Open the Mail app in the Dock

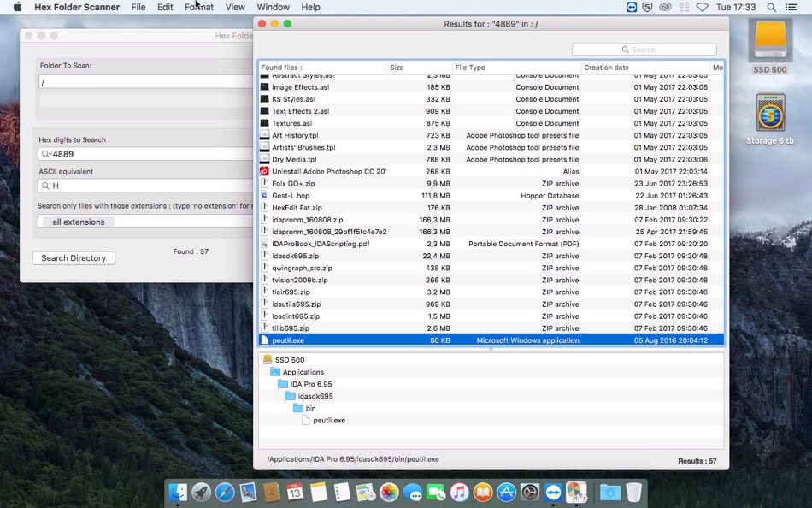pyautogui.click(x=248, y=492)
